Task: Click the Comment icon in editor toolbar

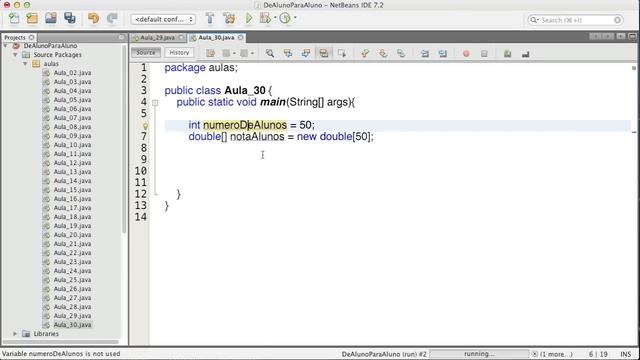Action: pyautogui.click(x=507, y=53)
